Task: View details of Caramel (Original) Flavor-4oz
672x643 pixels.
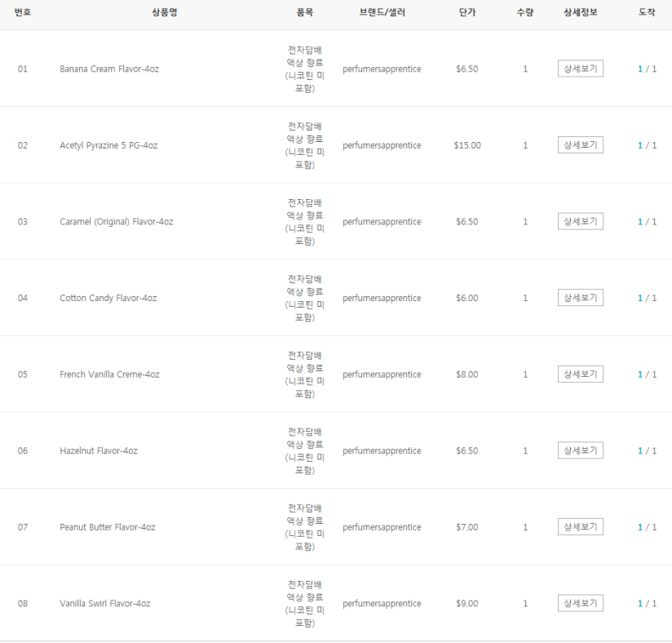Action: (x=580, y=221)
